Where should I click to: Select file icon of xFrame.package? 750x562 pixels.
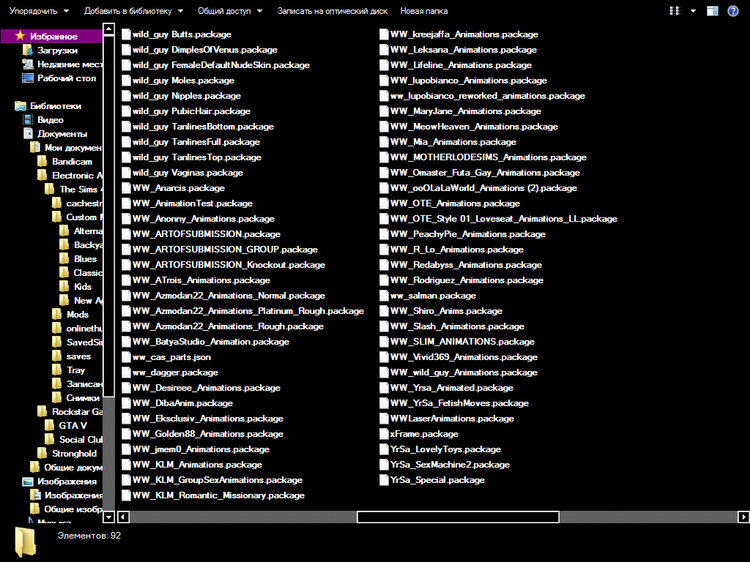[x=384, y=434]
